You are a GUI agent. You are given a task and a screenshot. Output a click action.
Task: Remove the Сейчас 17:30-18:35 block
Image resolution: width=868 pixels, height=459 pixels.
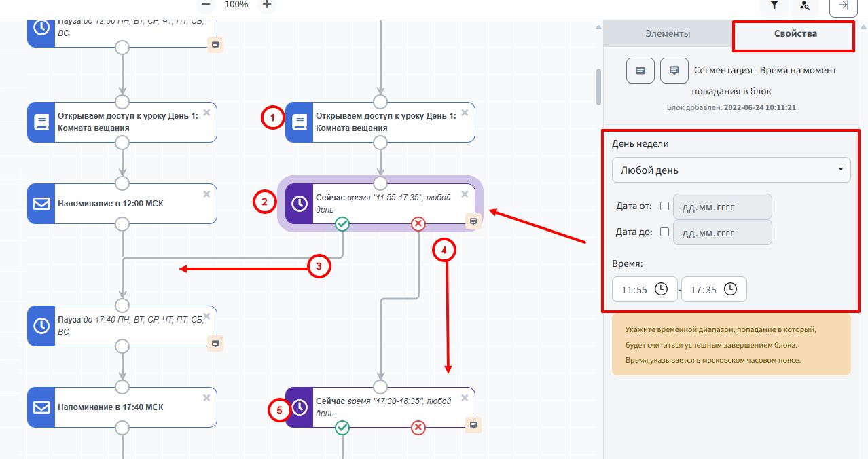coord(465,398)
